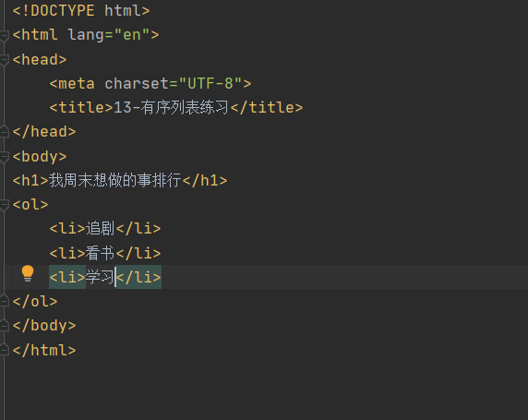Click the title text 13-有序列表练习
The height and width of the screenshot is (420, 528).
click(171, 108)
